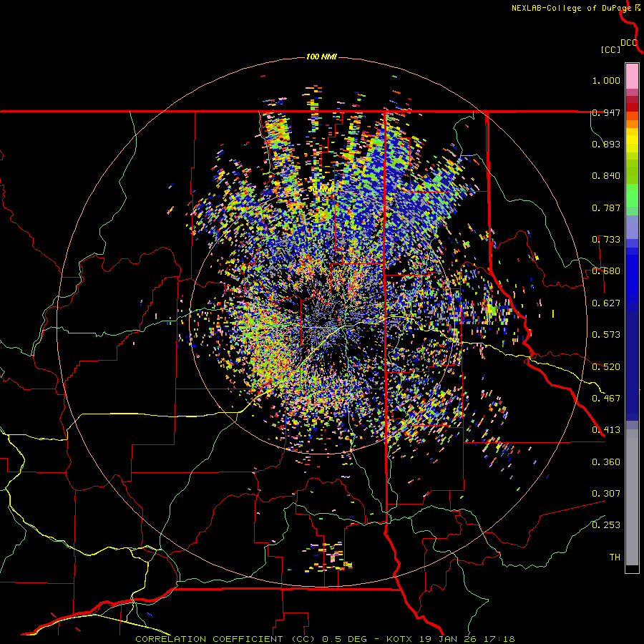Click the bright green color bar segment

click(x=632, y=195)
